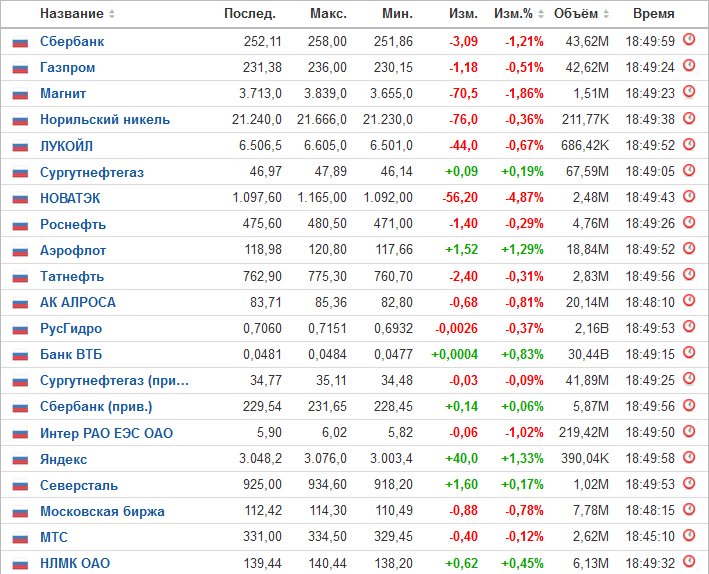Click the clock icon in Московская биржа row
This screenshot has height=574, width=709.
pos(689,509)
